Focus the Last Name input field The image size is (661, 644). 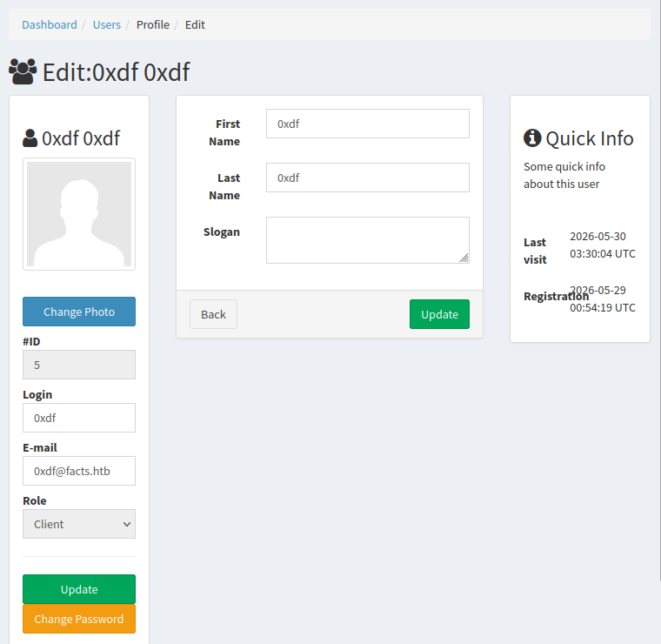point(368,178)
